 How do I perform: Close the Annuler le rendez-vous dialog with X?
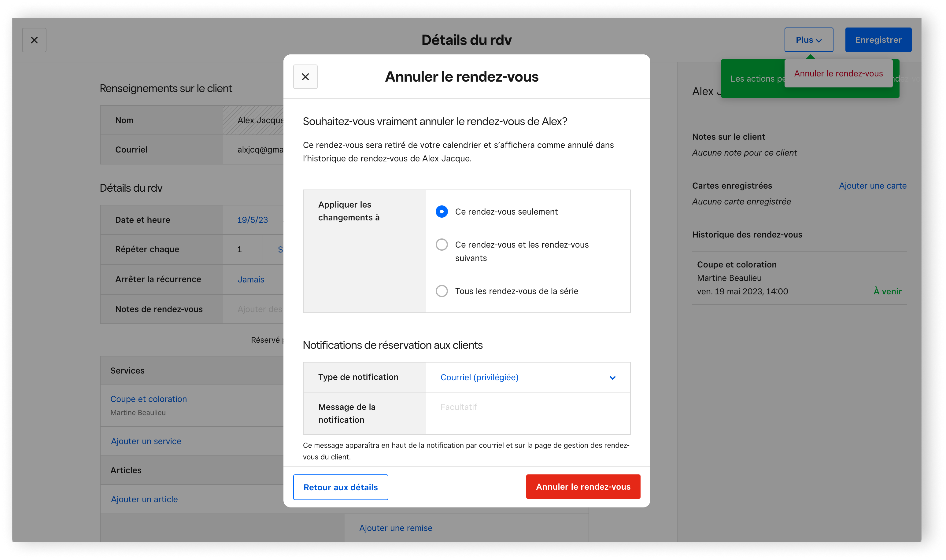(x=305, y=77)
